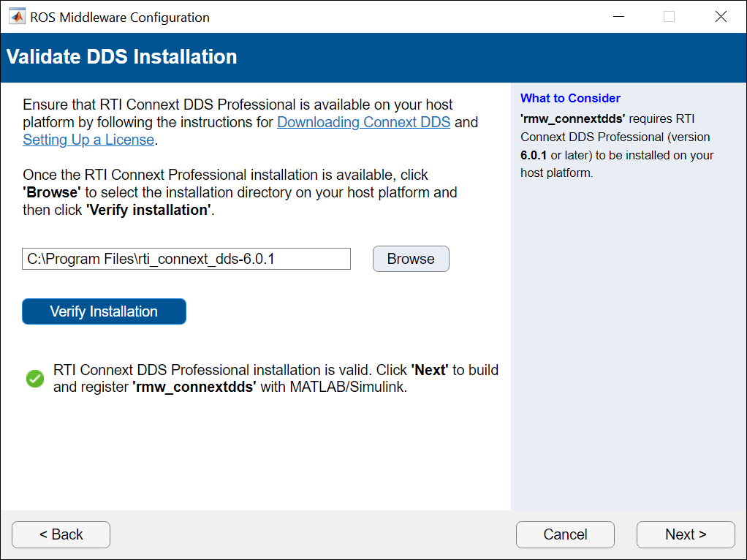Follow the Setting Up a License link
Viewport: 747px width, 560px height.
tap(88, 140)
